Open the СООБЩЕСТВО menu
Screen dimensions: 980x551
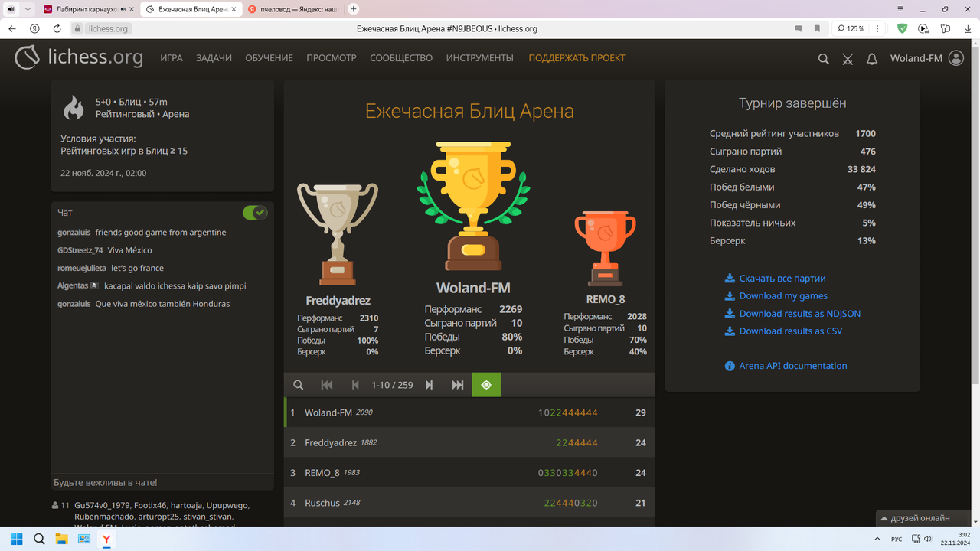401,58
